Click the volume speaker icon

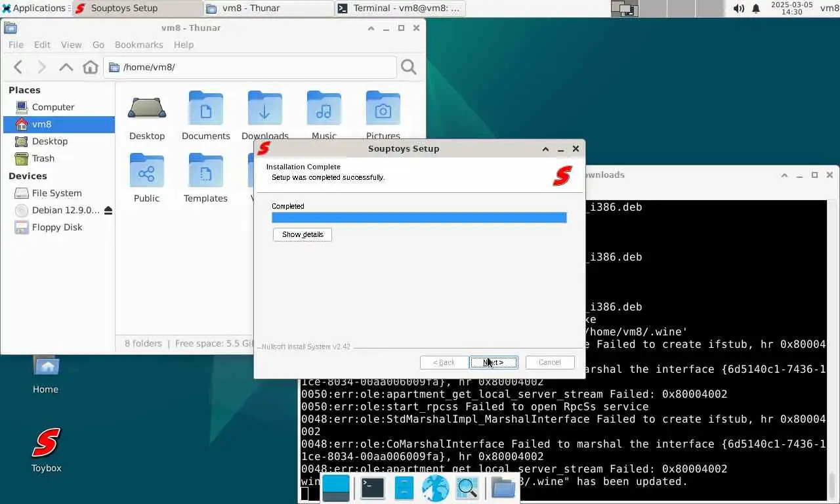click(x=739, y=9)
